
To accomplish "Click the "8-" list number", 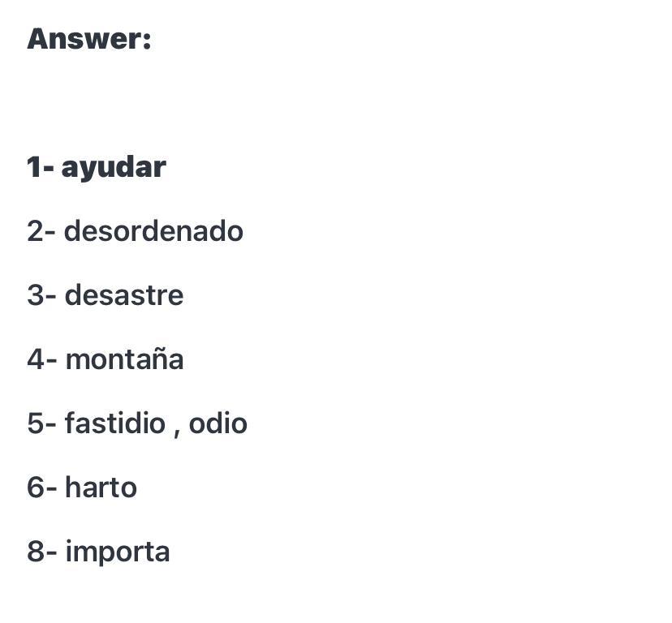I will [41, 552].
